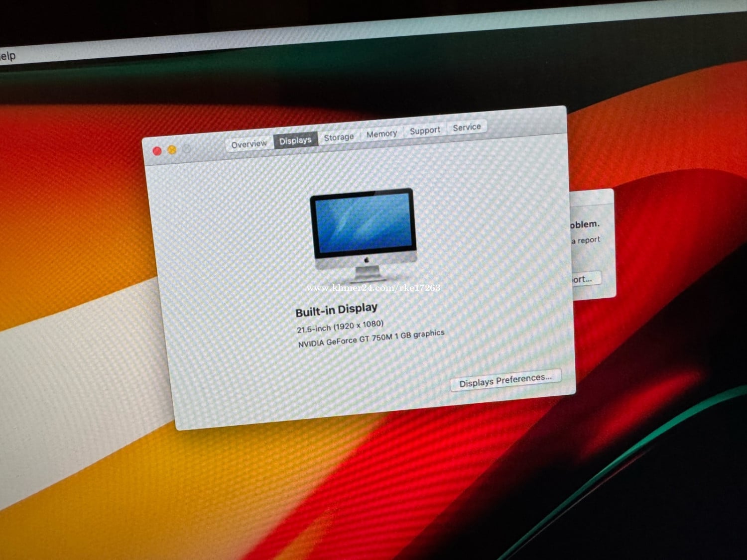The height and width of the screenshot is (560, 747).
Task: Switch to the Overview tab
Action: (249, 144)
